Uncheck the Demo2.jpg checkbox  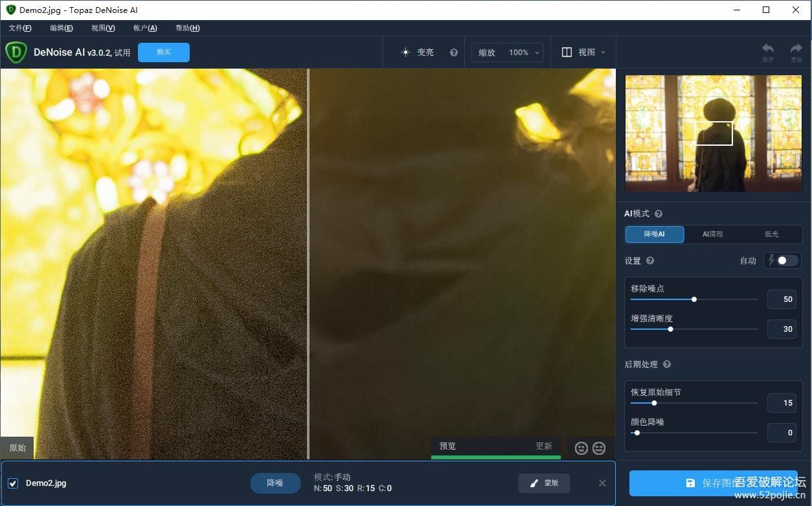pyautogui.click(x=13, y=483)
